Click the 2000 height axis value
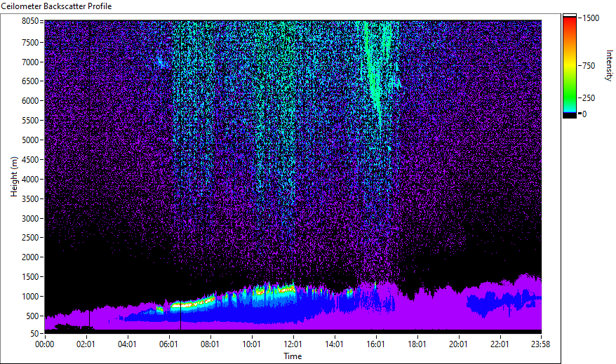 30,257
